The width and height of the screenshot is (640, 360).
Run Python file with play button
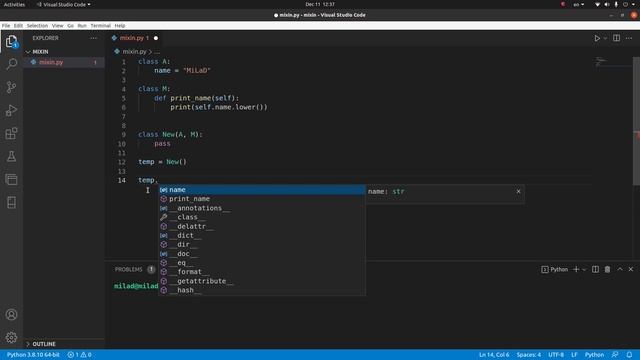[x=597, y=38]
